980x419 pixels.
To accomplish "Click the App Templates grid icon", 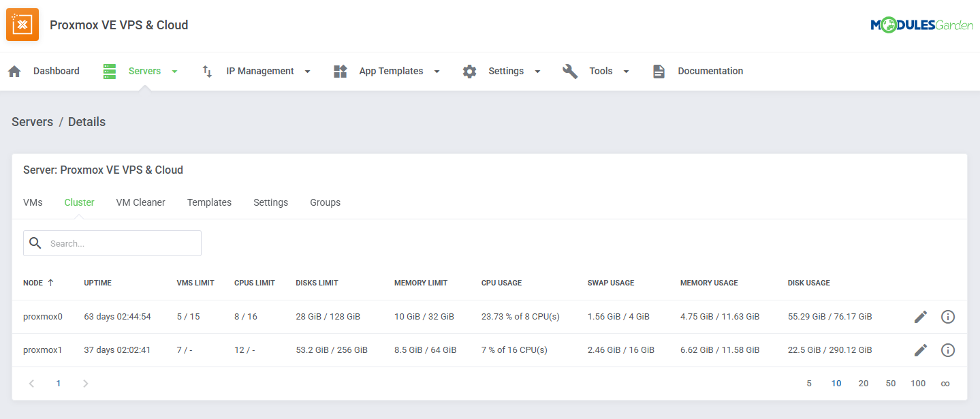I will pyautogui.click(x=340, y=70).
